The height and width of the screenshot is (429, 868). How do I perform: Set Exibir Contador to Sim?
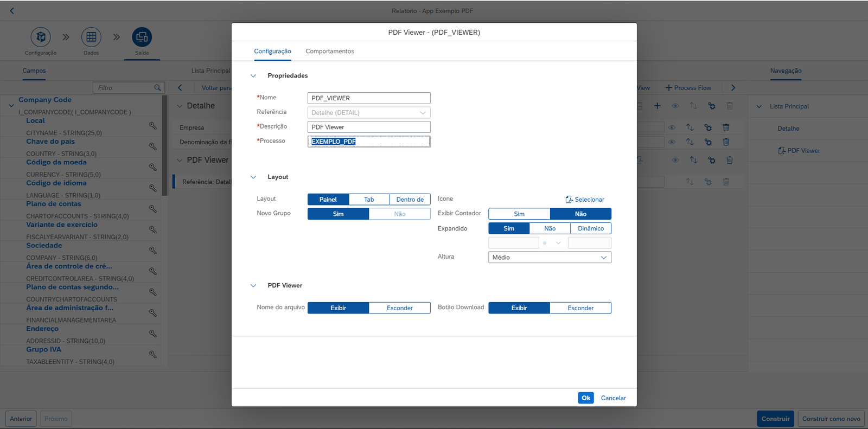(x=519, y=214)
